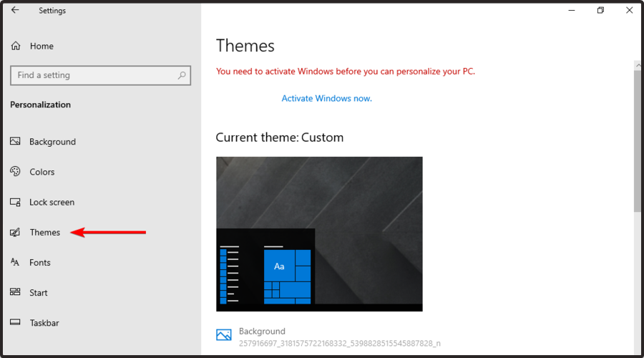The image size is (644, 358).
Task: Click the Current theme: Custom heading
Action: click(279, 137)
